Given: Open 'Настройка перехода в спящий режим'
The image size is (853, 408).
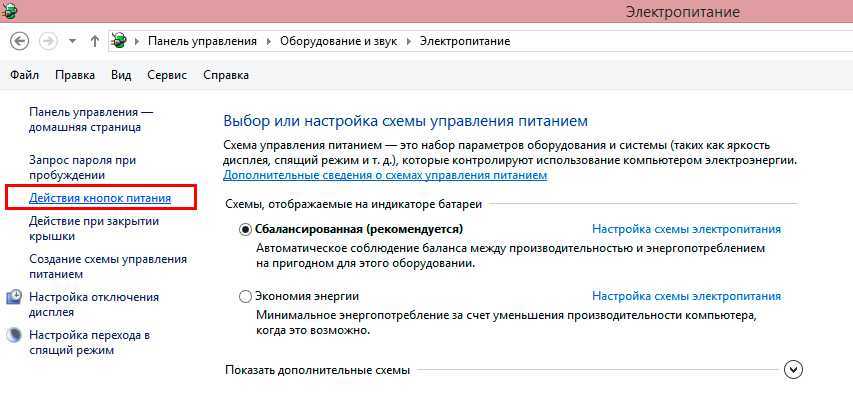Looking at the screenshot, I should (89, 343).
